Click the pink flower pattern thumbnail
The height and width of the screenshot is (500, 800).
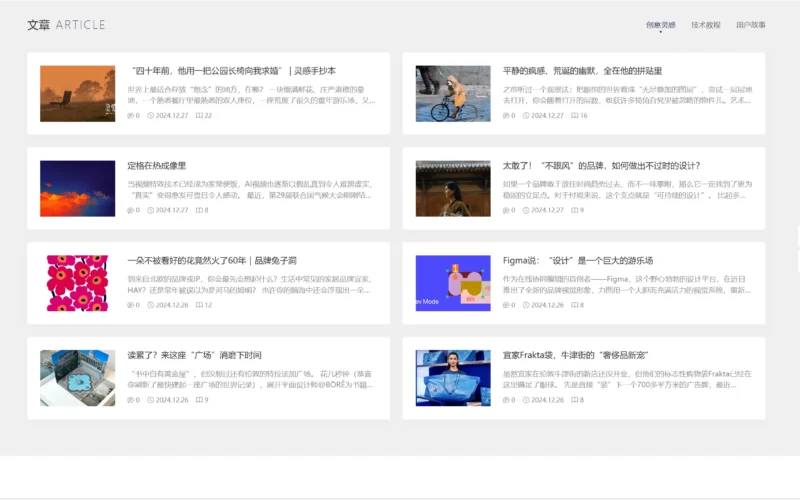pos(77,283)
